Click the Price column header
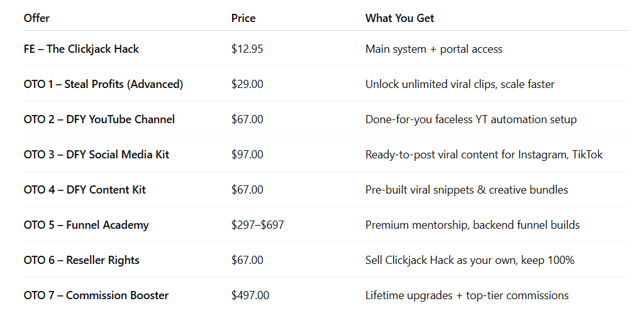Image resolution: width=644 pixels, height=318 pixels. [243, 18]
